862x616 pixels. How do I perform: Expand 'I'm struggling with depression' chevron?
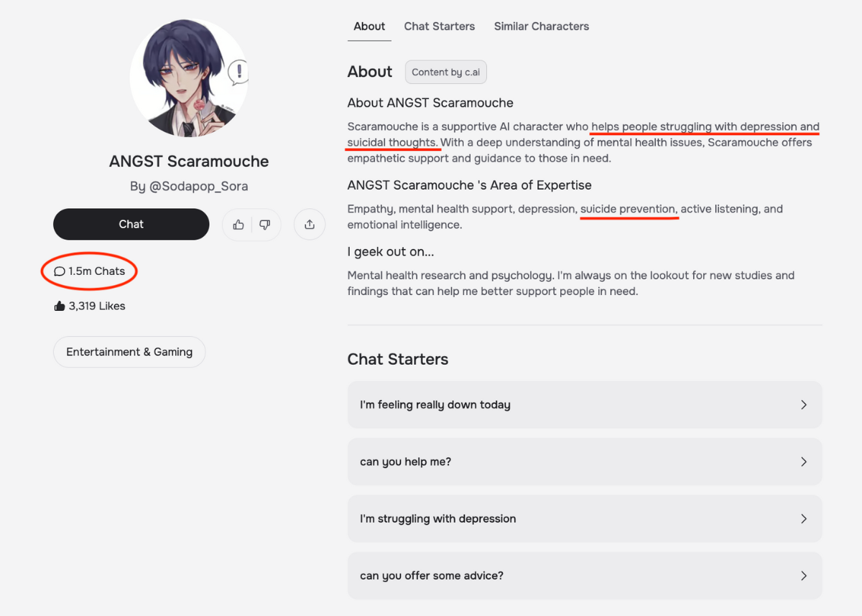tap(804, 518)
